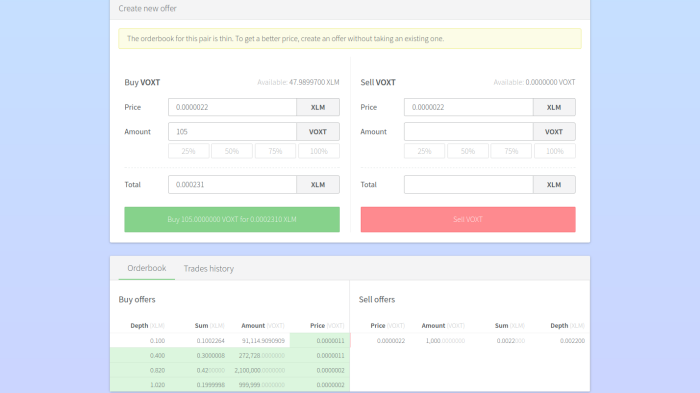Click the Sell VOXT Price input field
The image size is (700, 393).
coord(468,107)
